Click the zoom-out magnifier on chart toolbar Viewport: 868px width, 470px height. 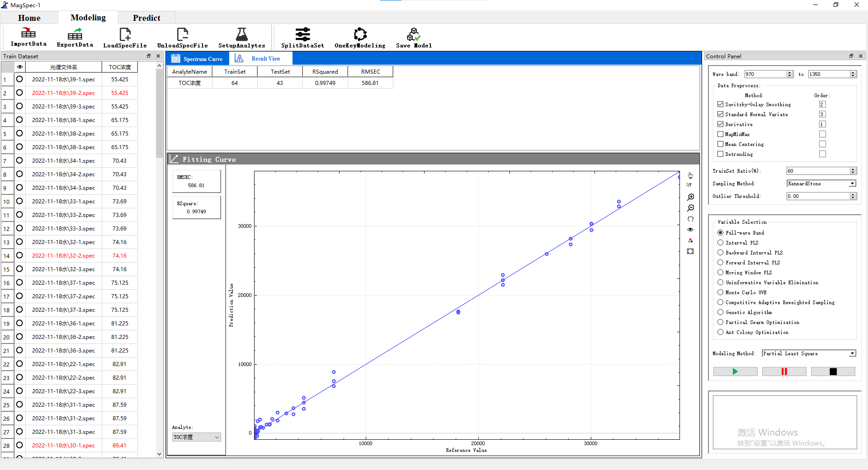(690, 208)
